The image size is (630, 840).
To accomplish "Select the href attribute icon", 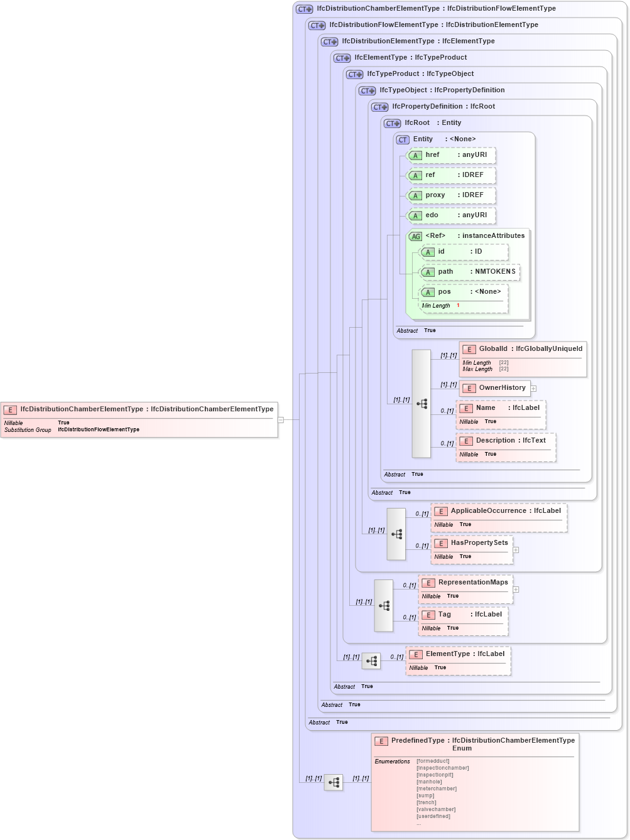I will pos(415,156).
